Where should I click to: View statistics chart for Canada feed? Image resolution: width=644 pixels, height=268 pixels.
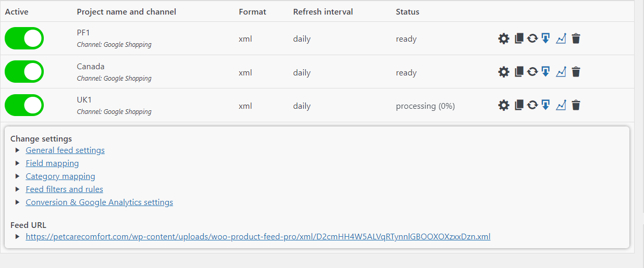tap(561, 72)
